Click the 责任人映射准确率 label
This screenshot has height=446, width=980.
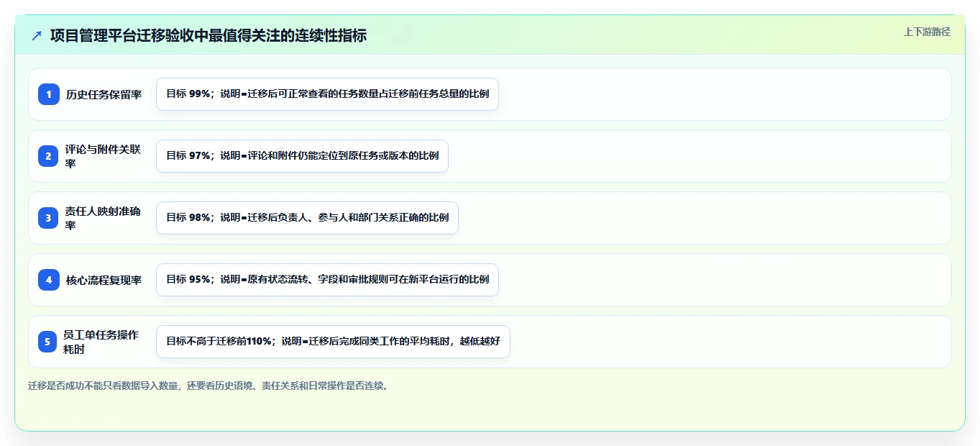(103, 218)
